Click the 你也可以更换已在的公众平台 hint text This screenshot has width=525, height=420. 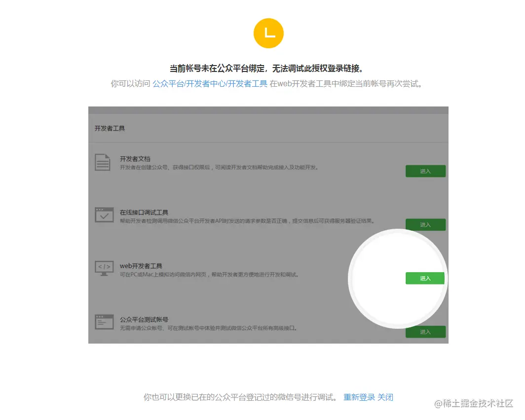point(240,397)
